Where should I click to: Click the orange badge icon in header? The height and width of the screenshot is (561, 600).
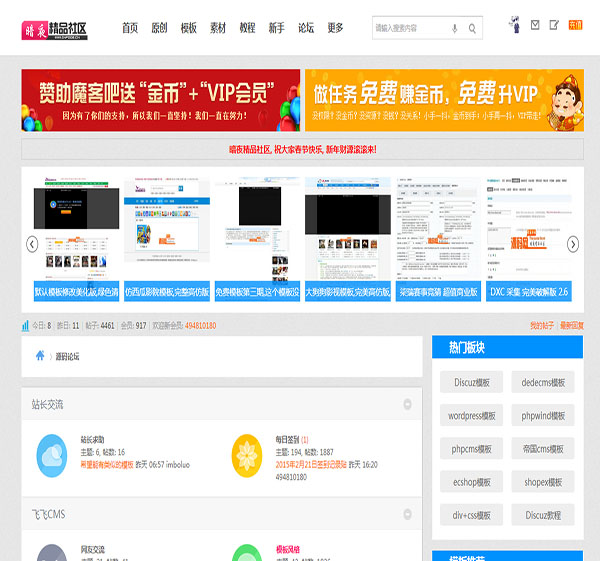point(575,25)
